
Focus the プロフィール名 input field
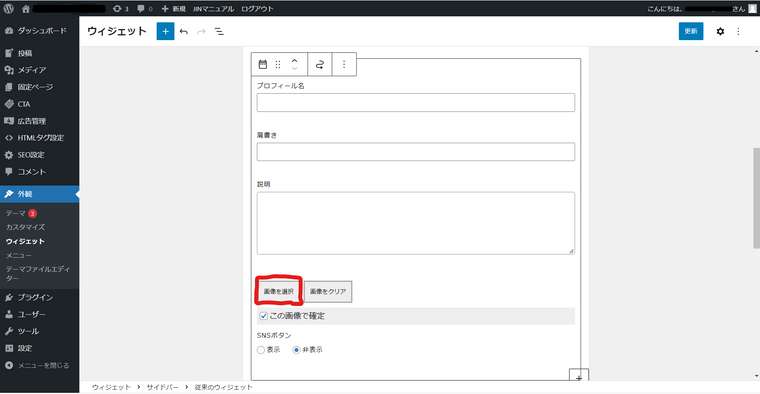[x=416, y=103]
